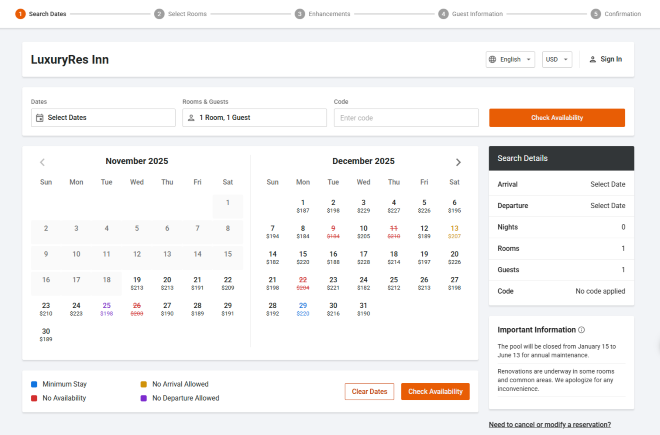Click step 3 circle for Enhancements
The height and width of the screenshot is (435, 660).
pyautogui.click(x=300, y=14)
